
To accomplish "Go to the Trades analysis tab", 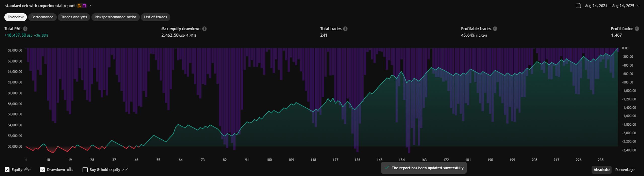I will pos(74,17).
